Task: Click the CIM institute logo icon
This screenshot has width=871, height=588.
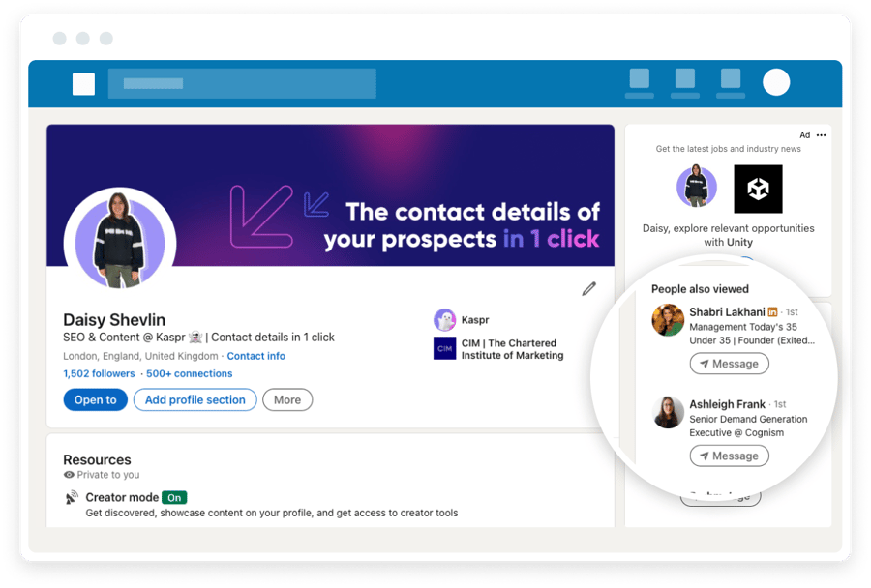Action: (x=444, y=348)
